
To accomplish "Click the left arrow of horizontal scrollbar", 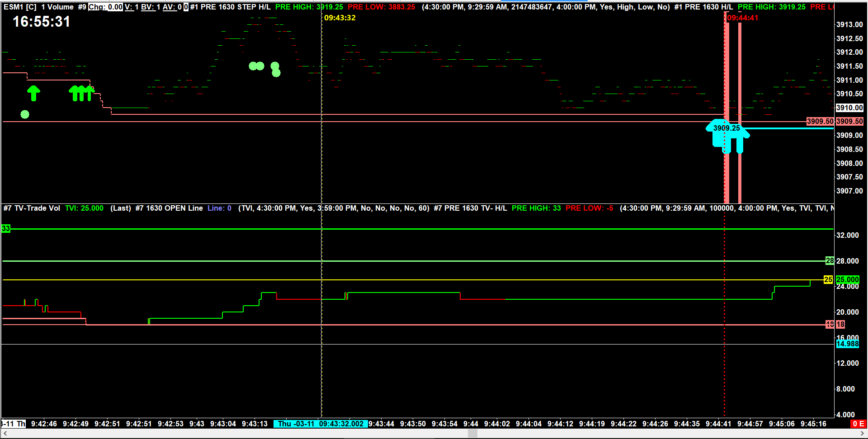I will tap(5, 434).
